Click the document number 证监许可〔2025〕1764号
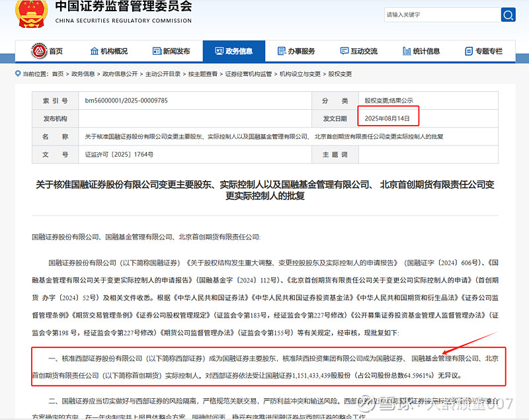This screenshot has height=420, width=529. coord(119,155)
